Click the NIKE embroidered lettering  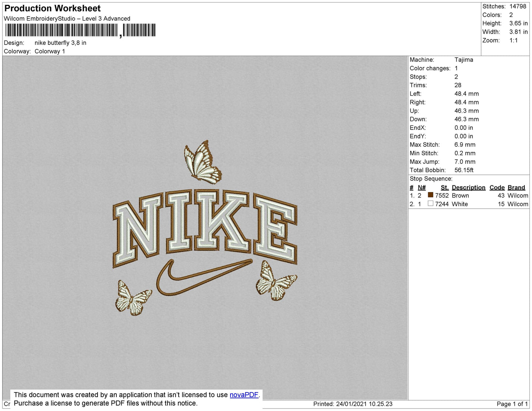coord(205,228)
